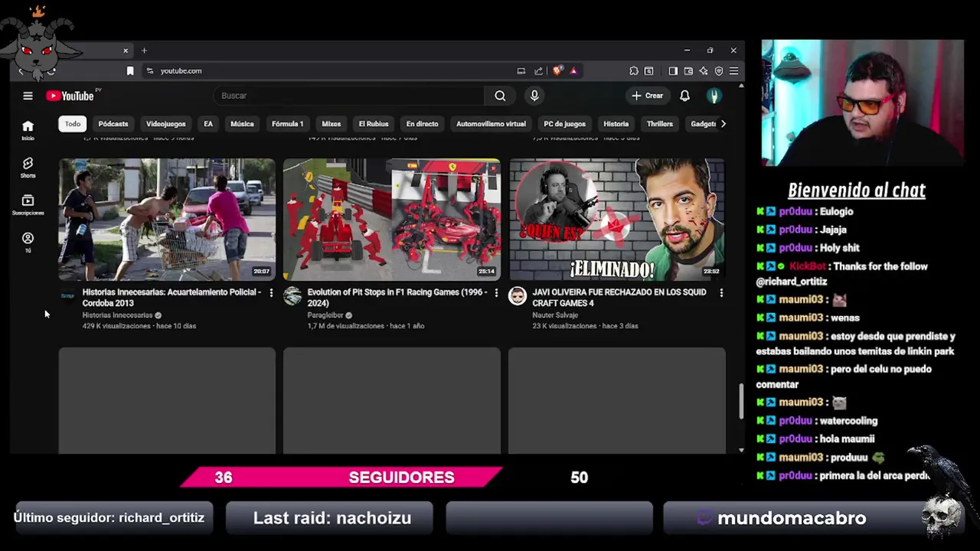Click the 'mundomacabro' channel text overlay
Screen dimensions: 980x551
792,518
